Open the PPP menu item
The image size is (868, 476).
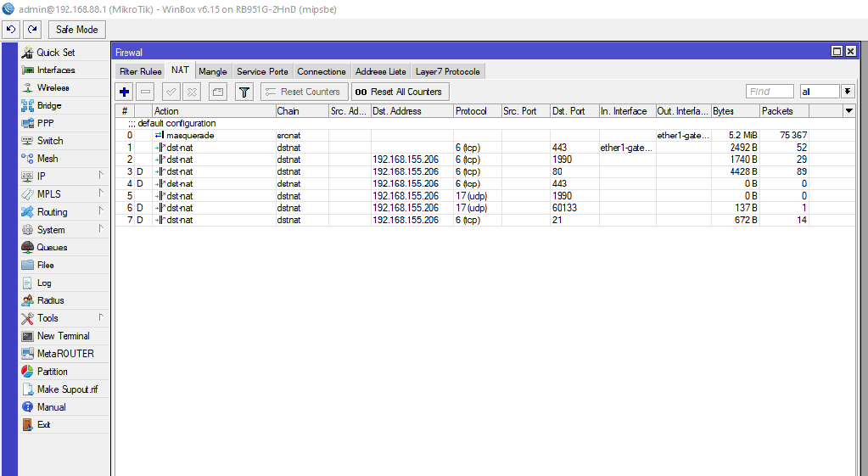[64, 123]
